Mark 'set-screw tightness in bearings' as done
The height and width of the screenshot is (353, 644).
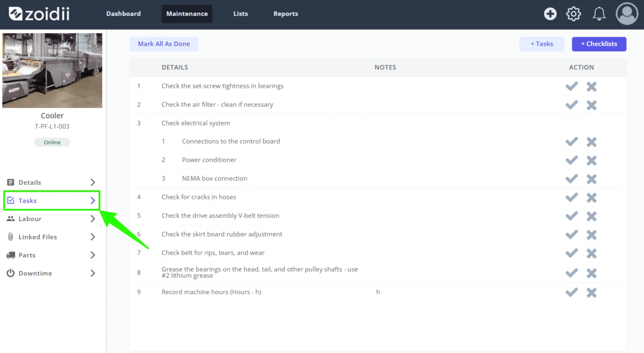tap(572, 86)
